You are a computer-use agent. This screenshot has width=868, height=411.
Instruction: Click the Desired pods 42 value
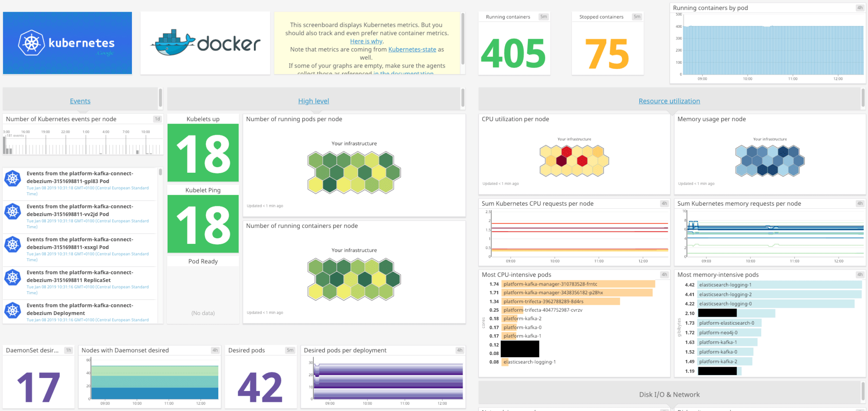point(260,387)
